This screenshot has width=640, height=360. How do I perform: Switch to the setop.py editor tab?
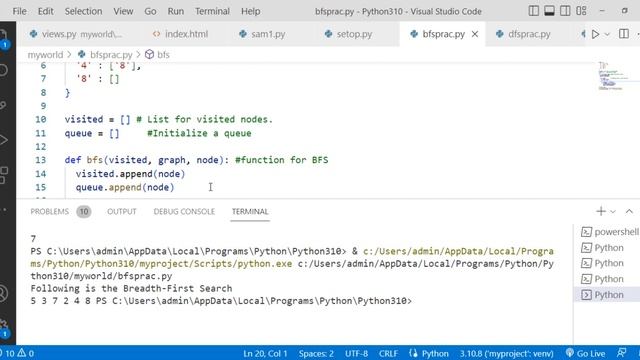tap(349, 34)
